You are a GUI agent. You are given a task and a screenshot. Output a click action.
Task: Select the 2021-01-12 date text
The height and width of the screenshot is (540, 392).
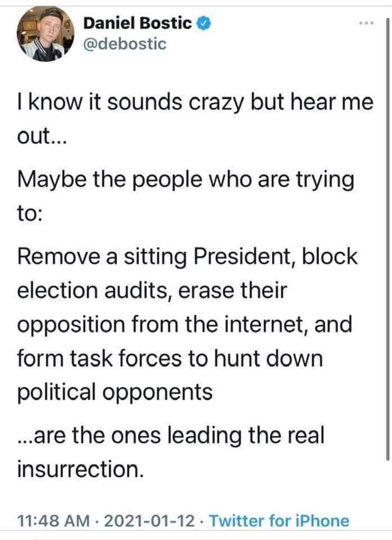[x=149, y=520]
